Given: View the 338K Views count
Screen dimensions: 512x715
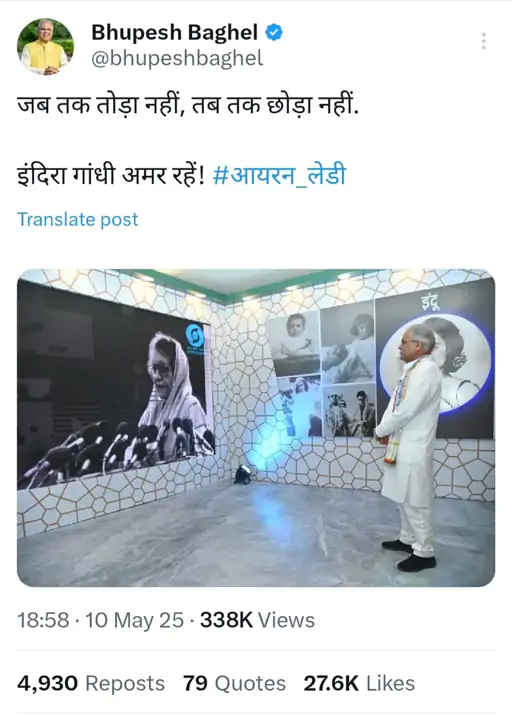Looking at the screenshot, I should tap(257, 621).
